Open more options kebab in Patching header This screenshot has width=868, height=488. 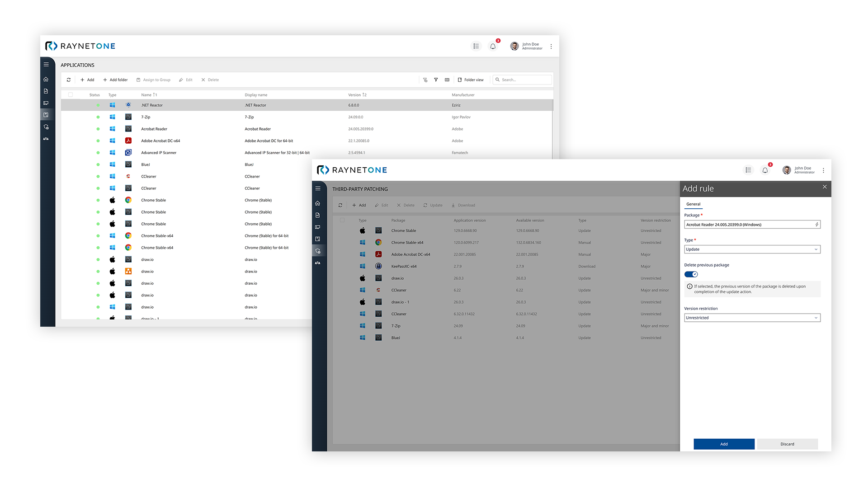click(823, 170)
